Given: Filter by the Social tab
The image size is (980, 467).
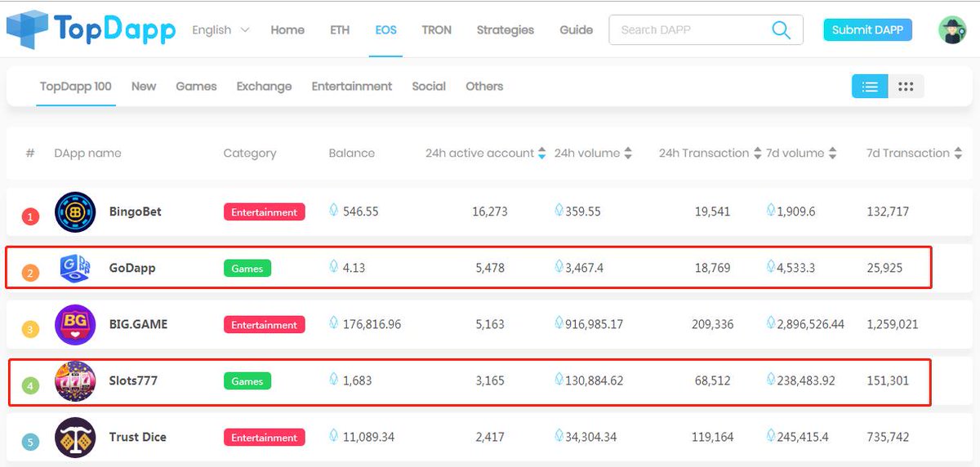Looking at the screenshot, I should [x=429, y=86].
